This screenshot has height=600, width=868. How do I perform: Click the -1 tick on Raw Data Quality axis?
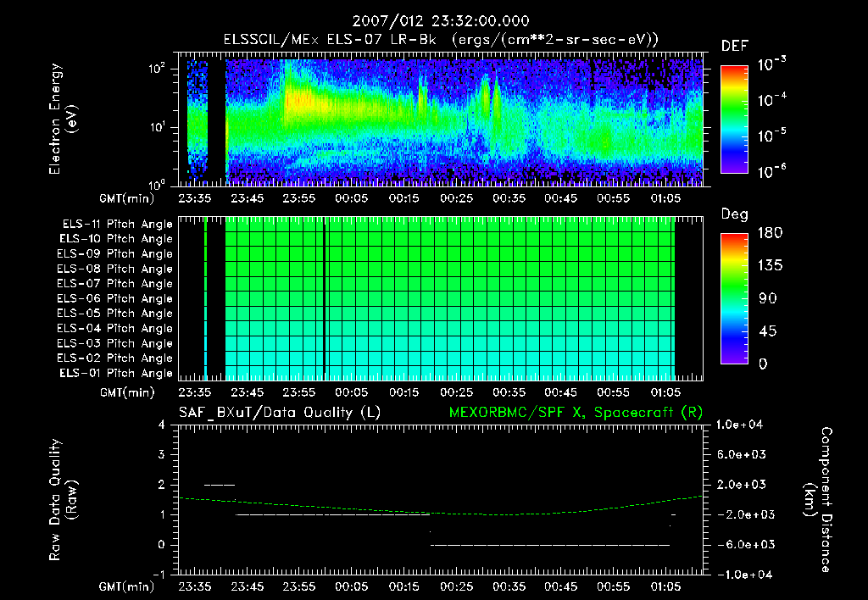pyautogui.click(x=159, y=575)
